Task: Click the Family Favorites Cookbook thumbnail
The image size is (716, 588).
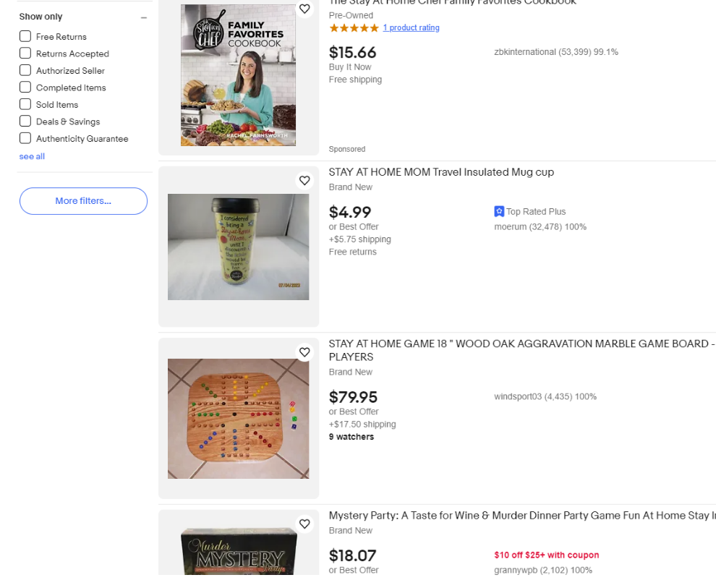Action: pyautogui.click(x=238, y=75)
